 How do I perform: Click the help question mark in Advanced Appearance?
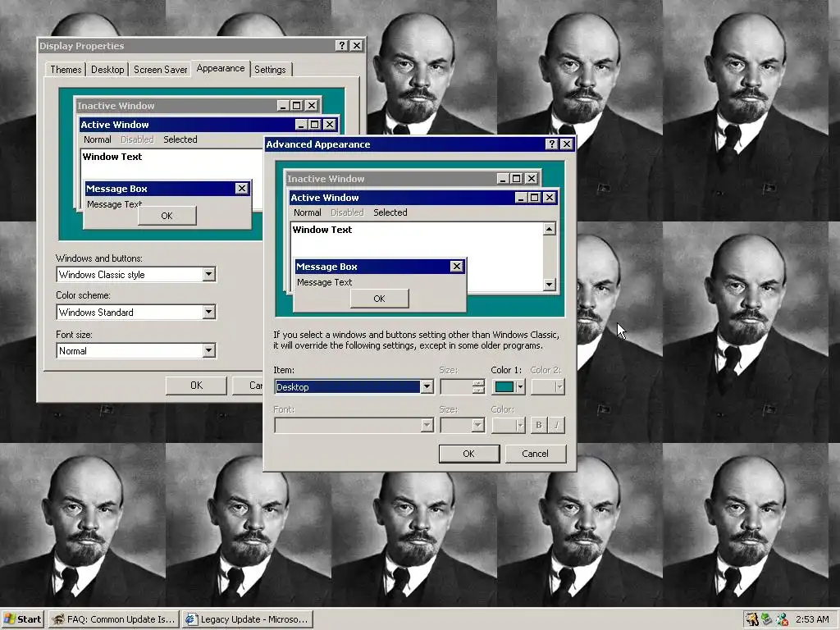click(552, 144)
